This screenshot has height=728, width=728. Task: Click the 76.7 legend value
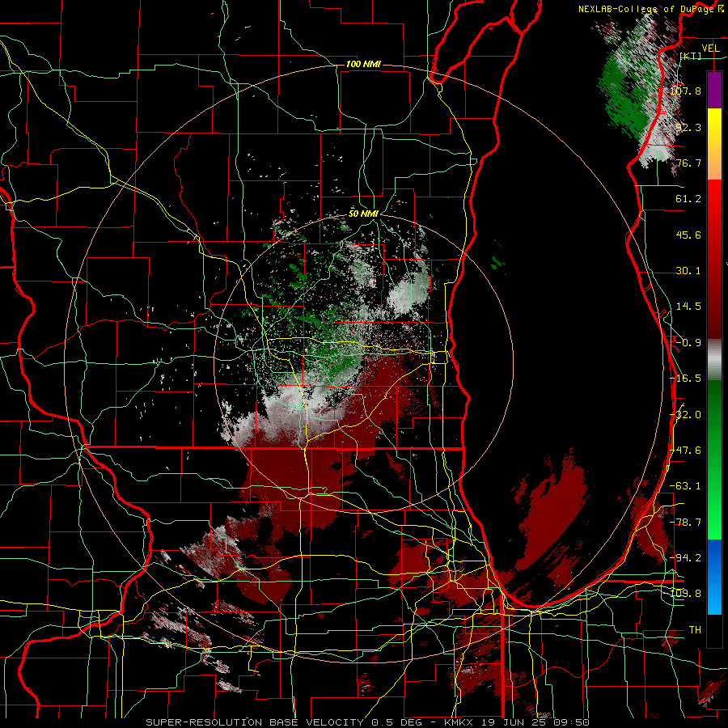(x=688, y=163)
